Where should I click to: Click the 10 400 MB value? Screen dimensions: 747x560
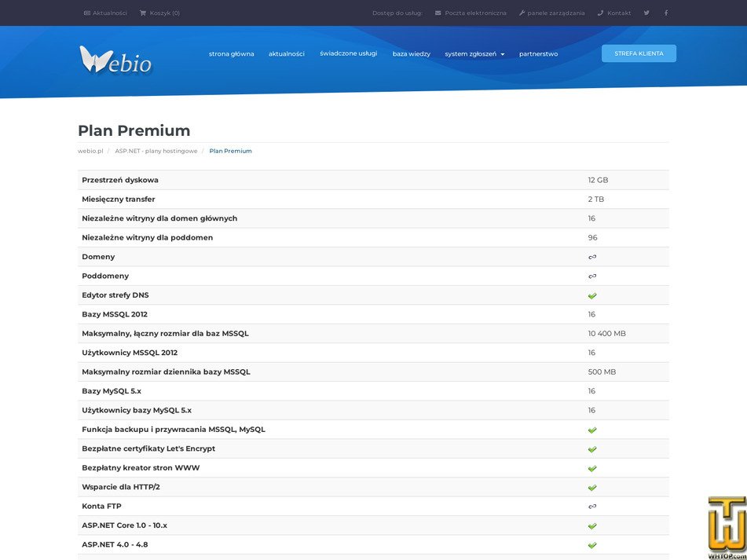[607, 333]
